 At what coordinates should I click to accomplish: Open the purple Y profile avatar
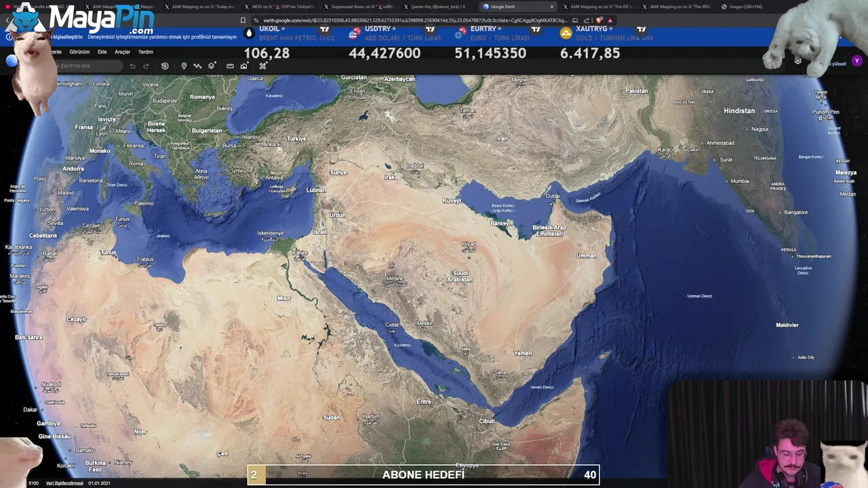pyautogui.click(x=857, y=62)
